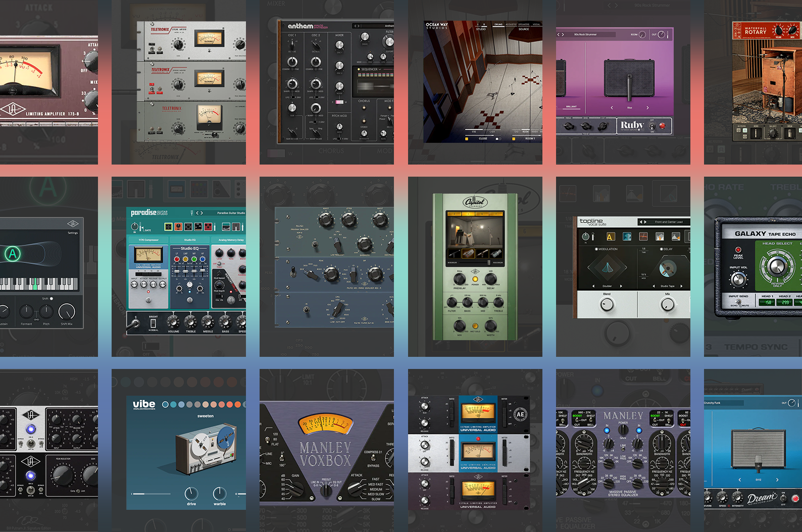Select the green-outlined first pedal slot in Paradise
The width and height of the screenshot is (802, 532).
click(169, 227)
